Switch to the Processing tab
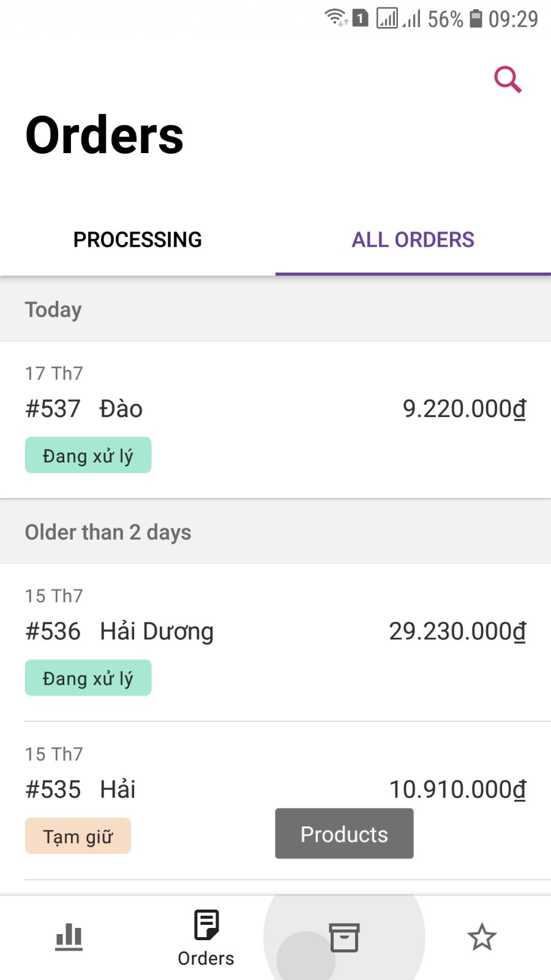This screenshot has height=980, width=551. (138, 239)
